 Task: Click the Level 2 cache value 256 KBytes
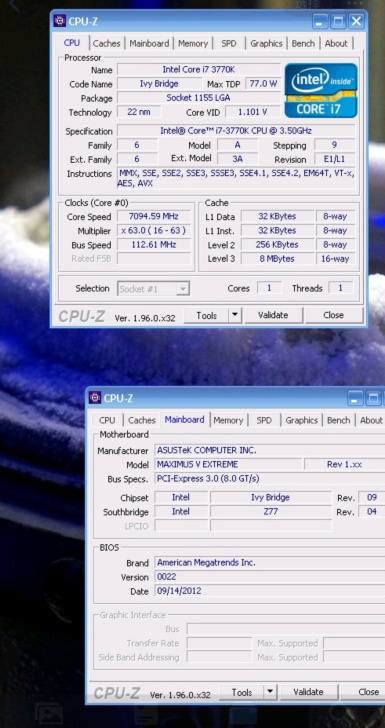click(278, 245)
